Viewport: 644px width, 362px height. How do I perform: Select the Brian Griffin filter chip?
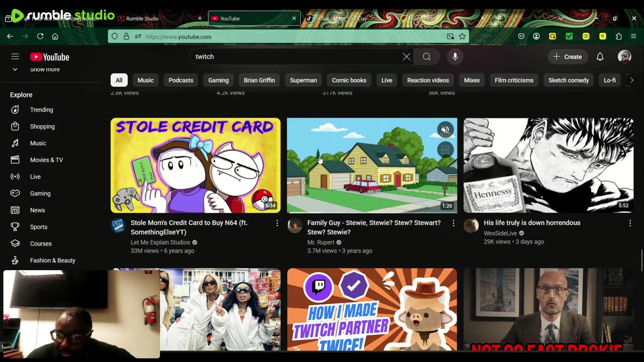[x=259, y=80]
